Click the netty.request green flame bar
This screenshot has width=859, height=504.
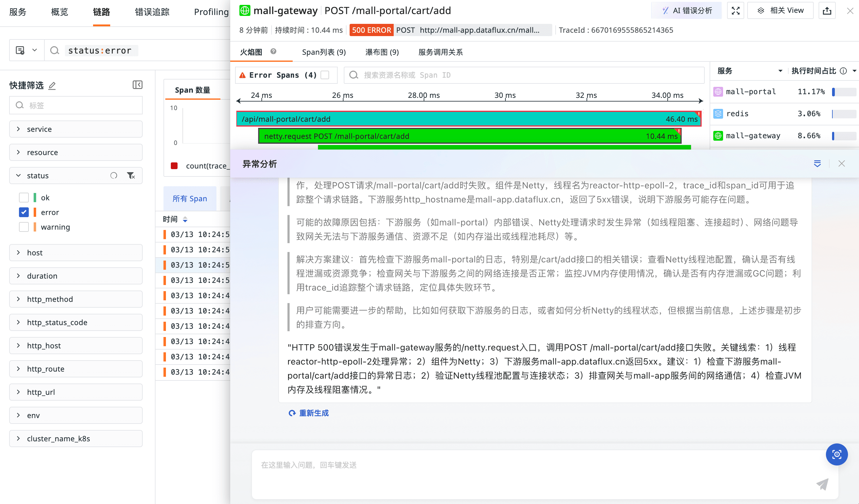(x=469, y=136)
